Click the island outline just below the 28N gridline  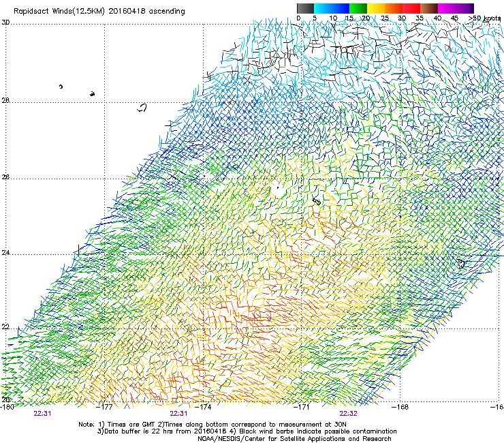tap(142, 108)
